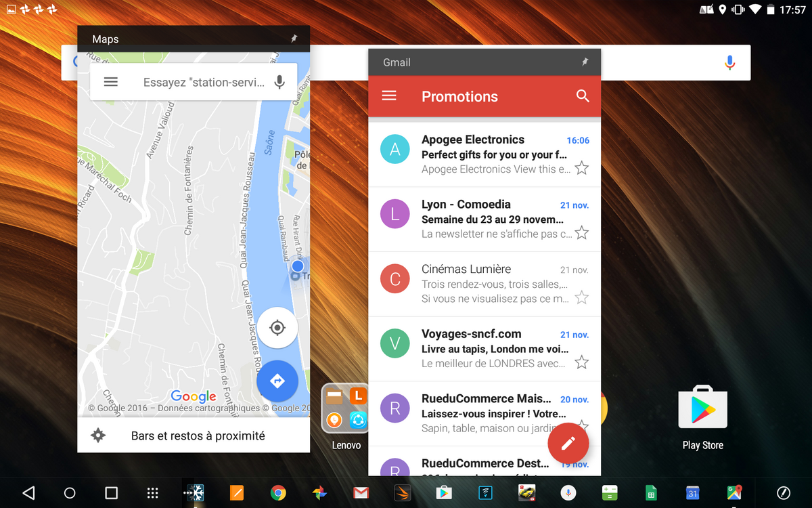Tap the blue current location dot

(x=298, y=266)
